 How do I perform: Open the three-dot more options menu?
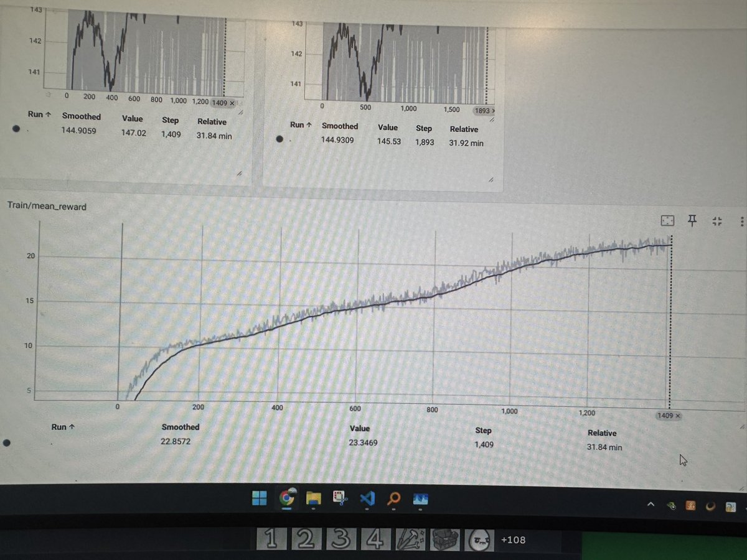(x=741, y=222)
